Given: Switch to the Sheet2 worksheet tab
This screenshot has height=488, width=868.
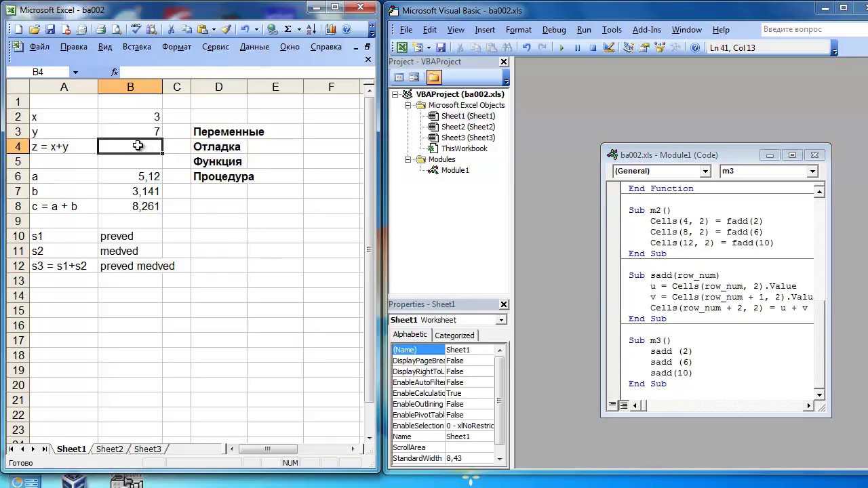Looking at the screenshot, I should (110, 449).
